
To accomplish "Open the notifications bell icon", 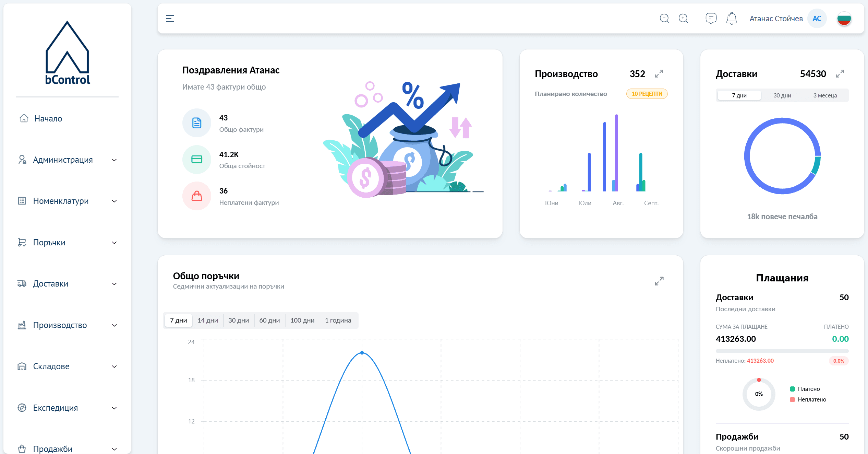I will pyautogui.click(x=732, y=19).
